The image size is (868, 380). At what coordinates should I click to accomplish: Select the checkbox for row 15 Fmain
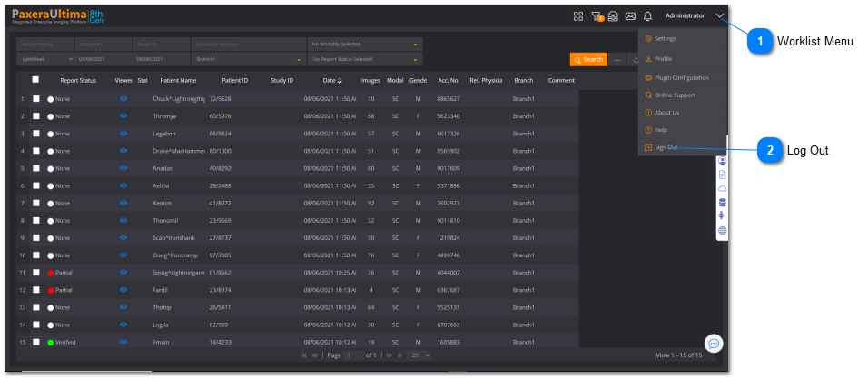coord(36,342)
